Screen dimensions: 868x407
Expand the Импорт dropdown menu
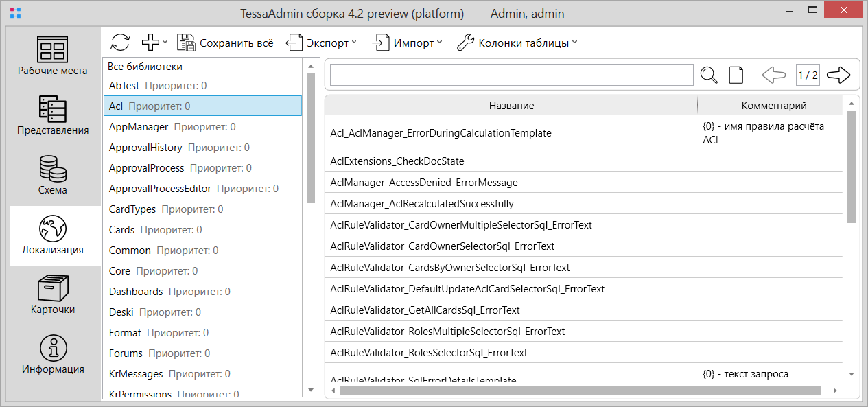[x=407, y=43]
